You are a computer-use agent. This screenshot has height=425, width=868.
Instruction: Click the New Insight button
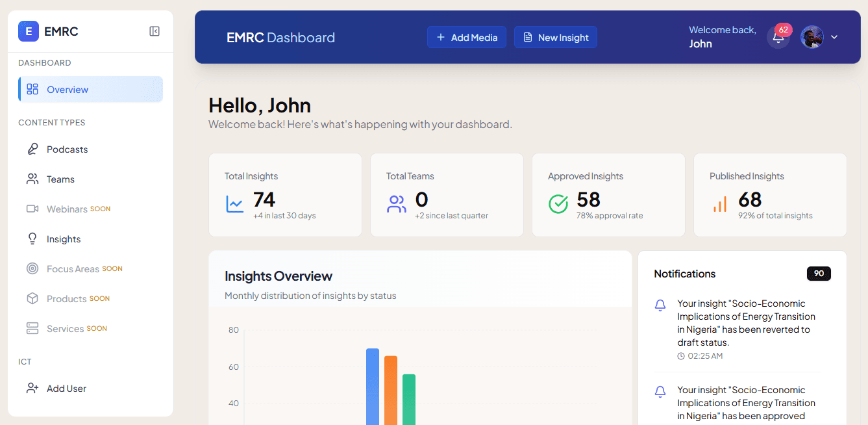click(x=556, y=37)
